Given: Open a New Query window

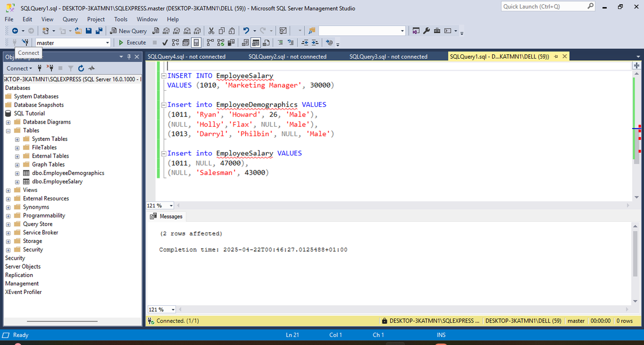Looking at the screenshot, I should point(128,31).
